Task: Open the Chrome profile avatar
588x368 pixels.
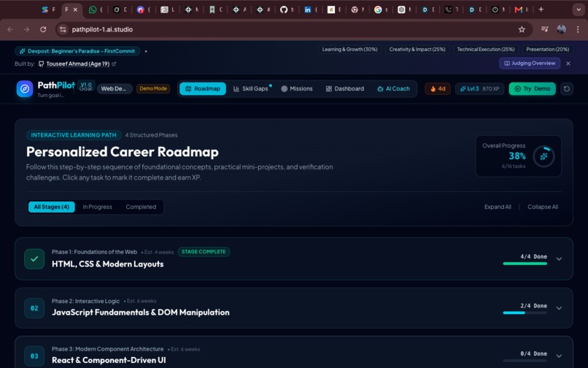Action: click(562, 29)
